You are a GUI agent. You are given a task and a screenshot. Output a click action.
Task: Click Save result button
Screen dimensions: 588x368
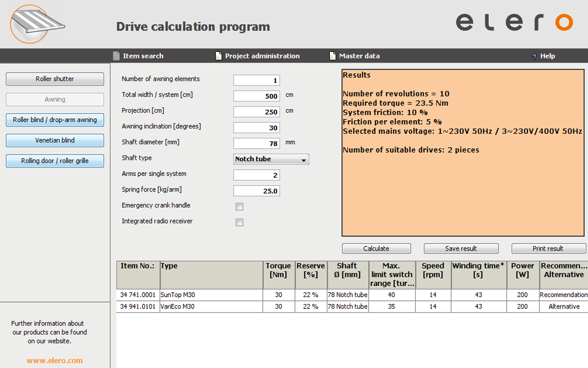tap(461, 248)
